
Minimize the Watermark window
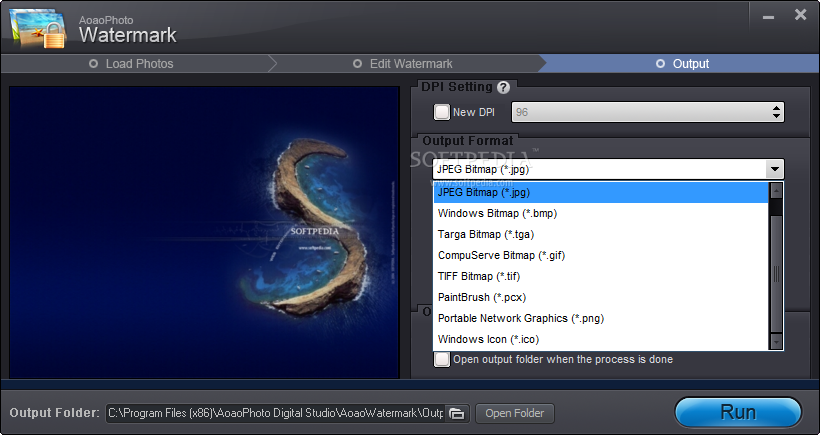coord(768,17)
